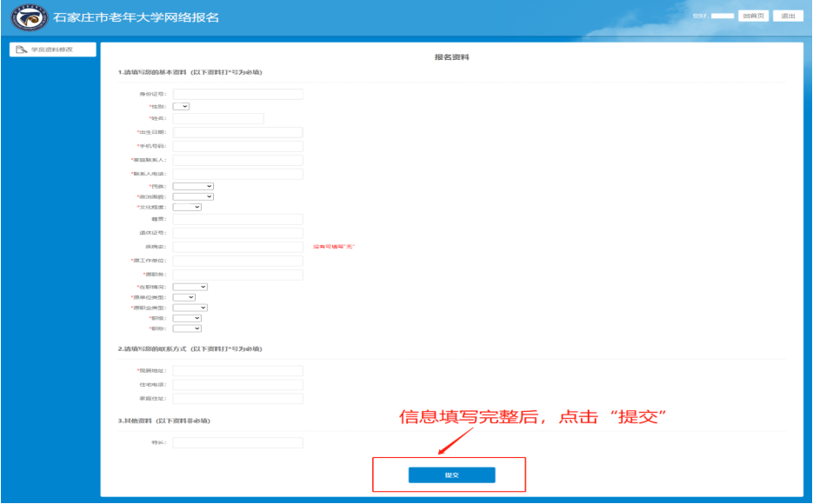Click the 退休证号 input field
Viewport: 813px width, 504px height.
237,233
